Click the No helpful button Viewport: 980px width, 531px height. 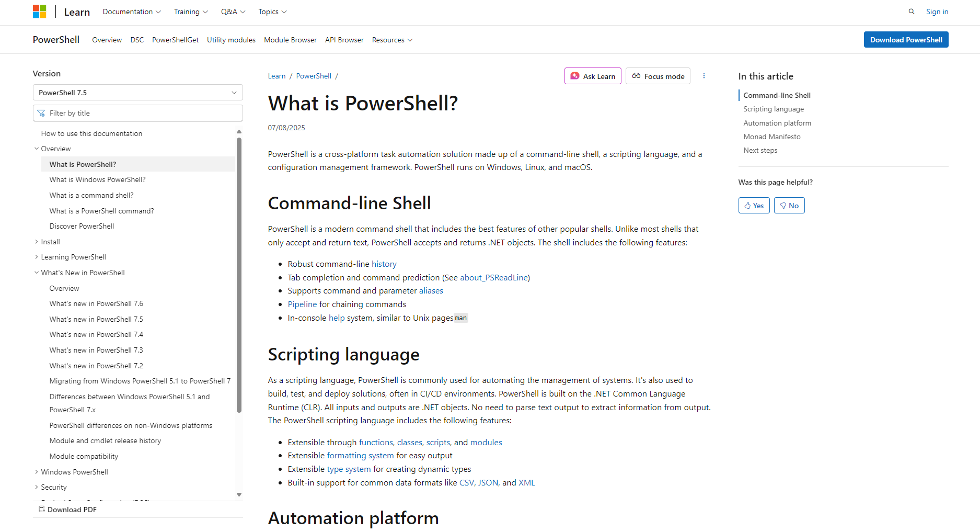[x=789, y=206]
